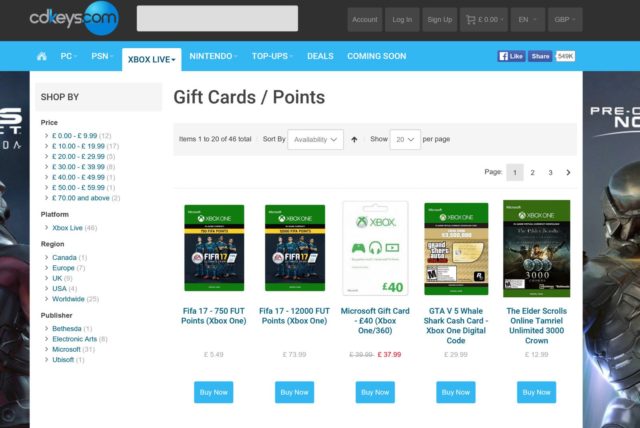Click Buy Now for Microsoft Gift Card £40
The image size is (640, 428).
(375, 392)
